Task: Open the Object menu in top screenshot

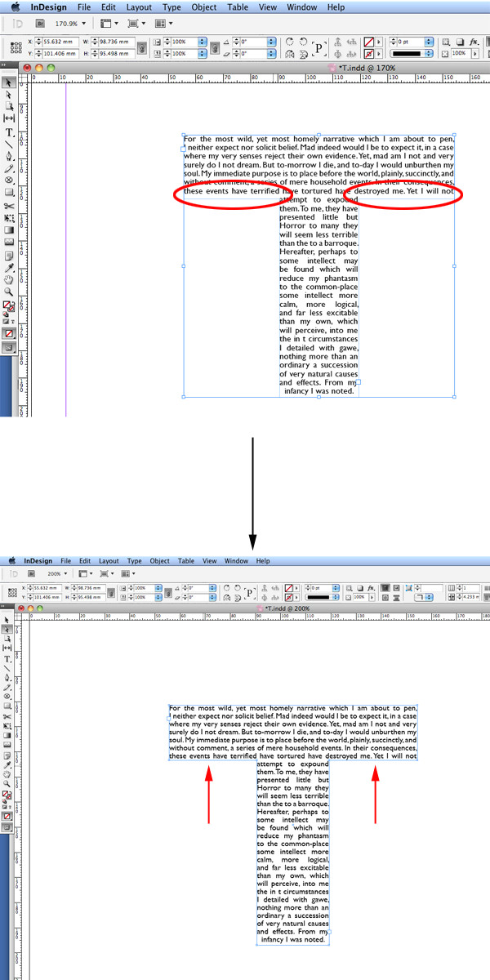Action: (x=203, y=7)
